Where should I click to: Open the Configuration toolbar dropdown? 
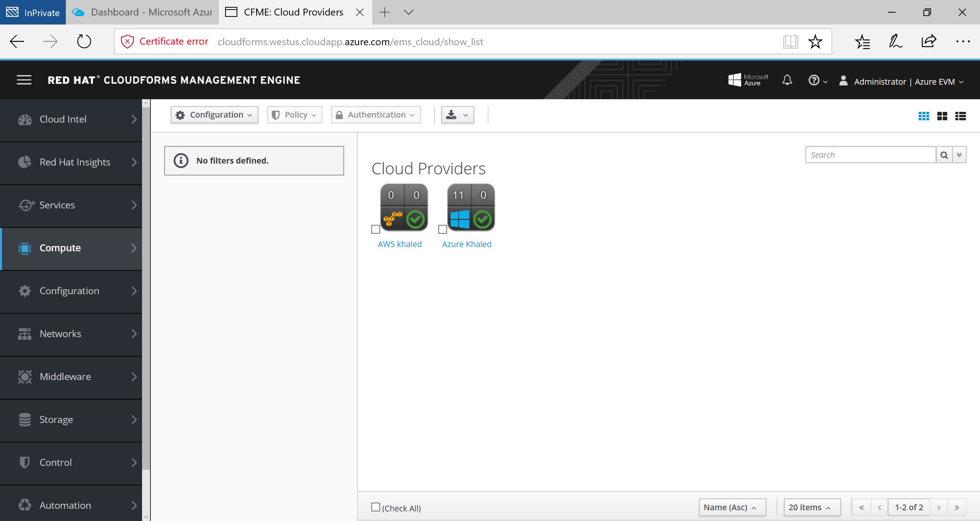pos(214,115)
